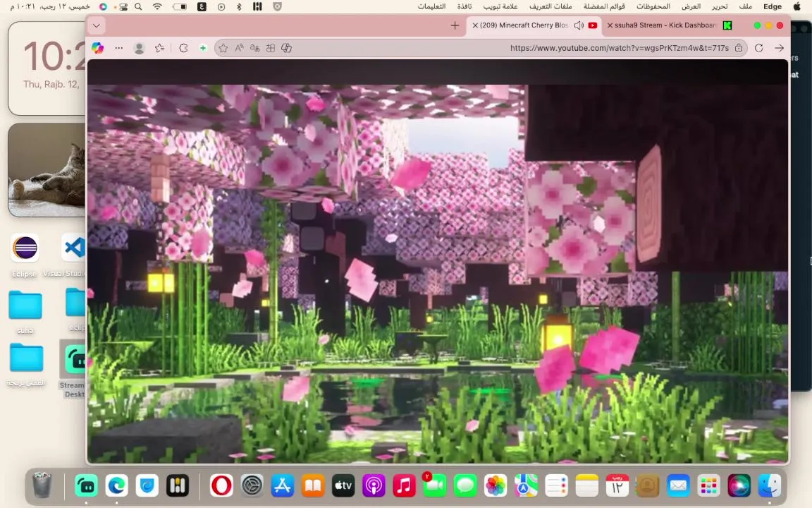Open FaceTime from the Dock

click(x=435, y=485)
